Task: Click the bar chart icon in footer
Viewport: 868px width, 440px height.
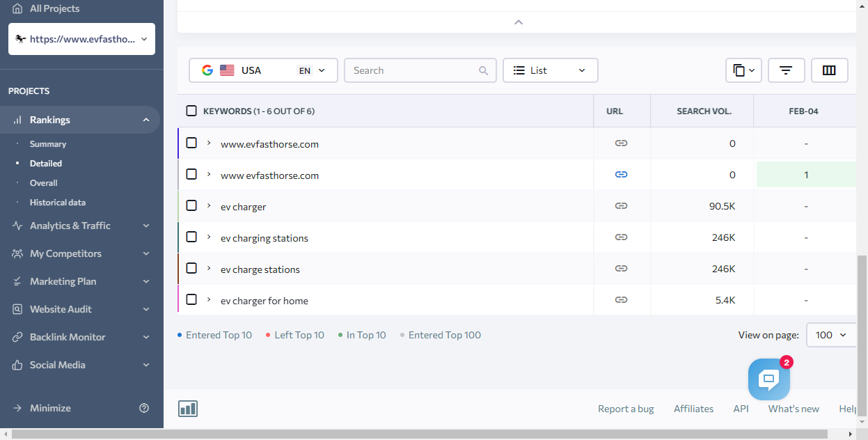Action: click(188, 409)
